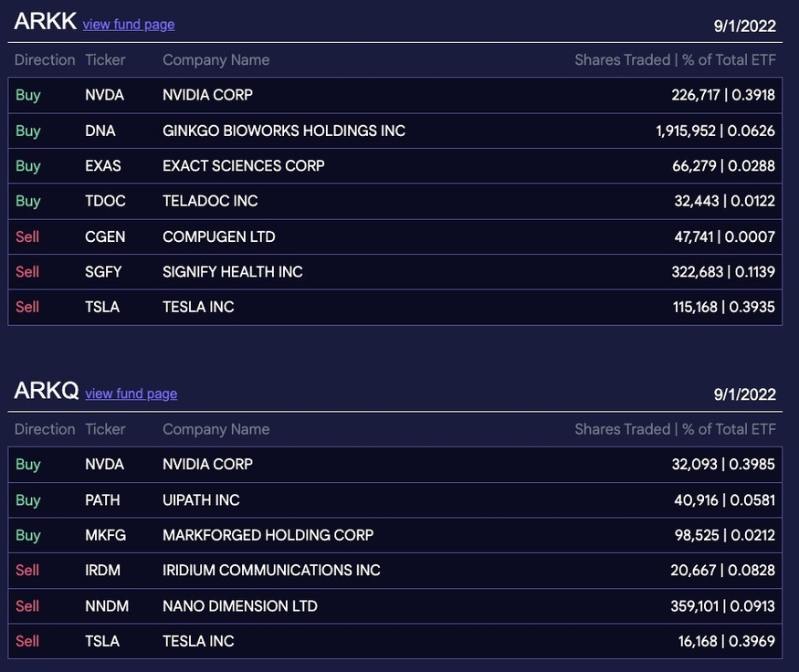Open the ARKK view fund page link

[129, 25]
